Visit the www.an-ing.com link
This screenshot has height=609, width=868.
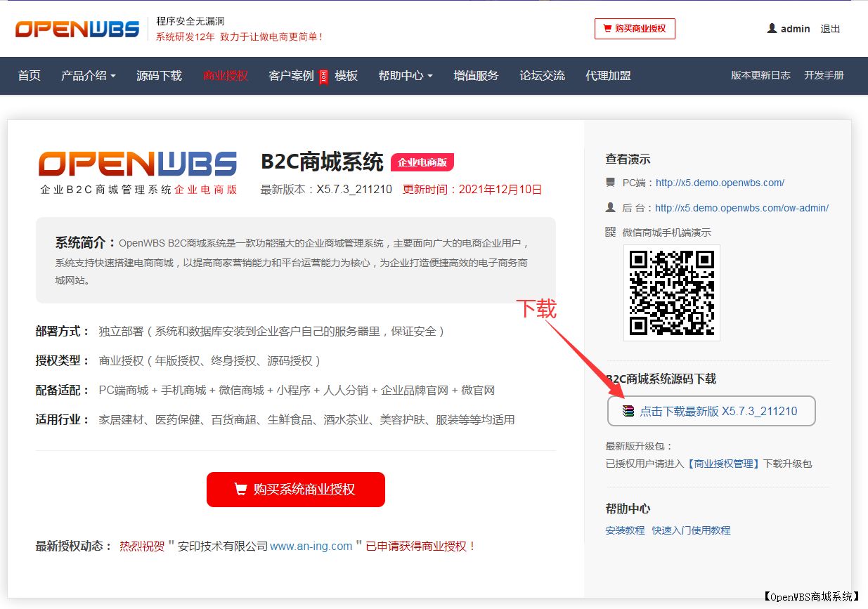310,546
